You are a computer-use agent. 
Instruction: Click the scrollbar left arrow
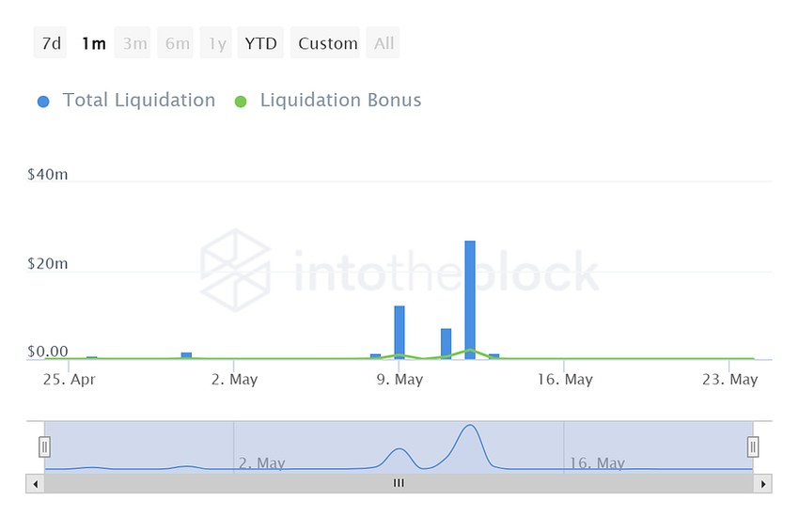coord(35,483)
